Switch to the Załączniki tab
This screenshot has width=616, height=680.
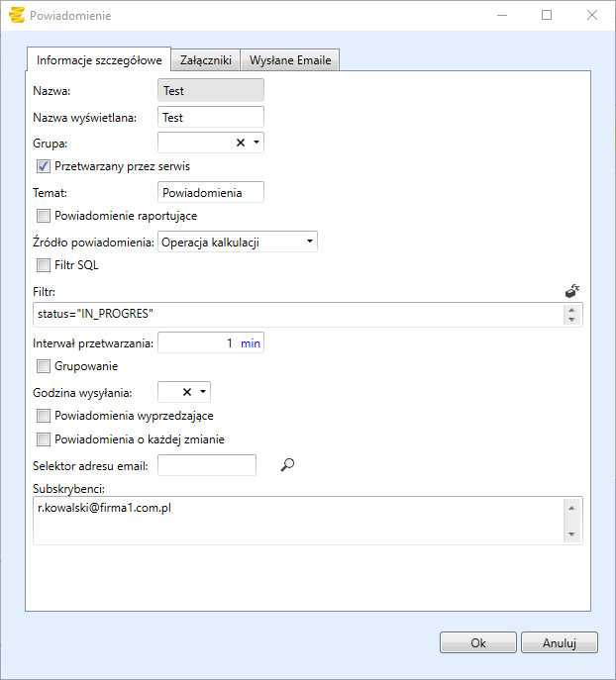(x=206, y=60)
